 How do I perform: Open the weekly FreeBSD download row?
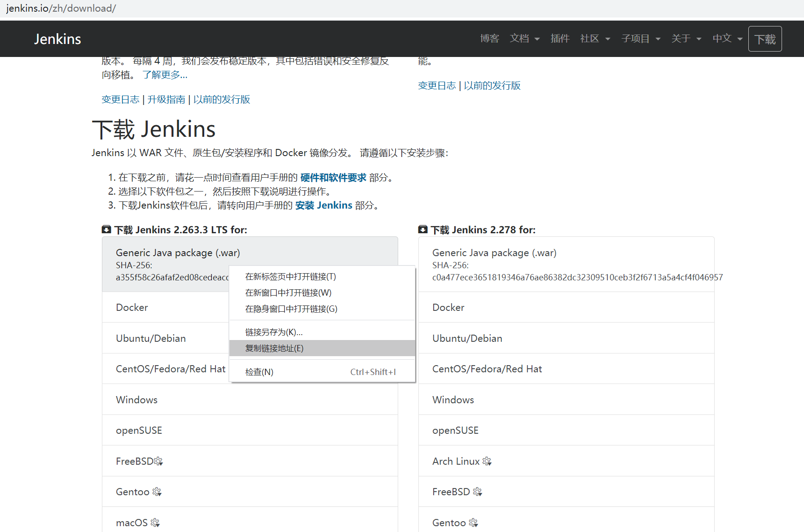click(566, 492)
